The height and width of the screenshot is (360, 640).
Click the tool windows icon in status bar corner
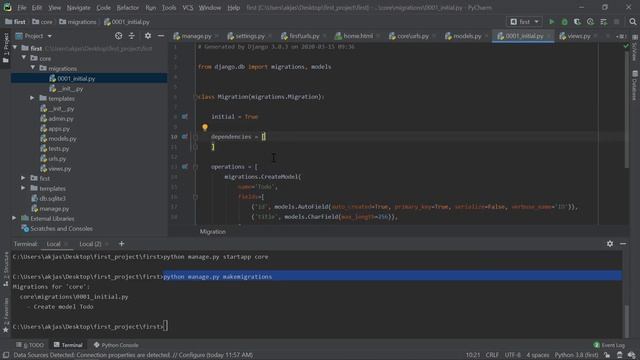coord(6,355)
